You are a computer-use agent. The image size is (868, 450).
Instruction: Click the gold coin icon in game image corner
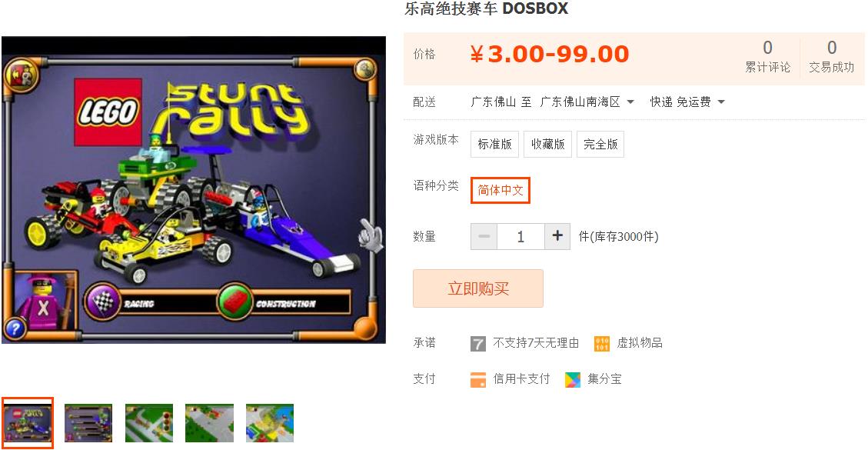point(364,70)
